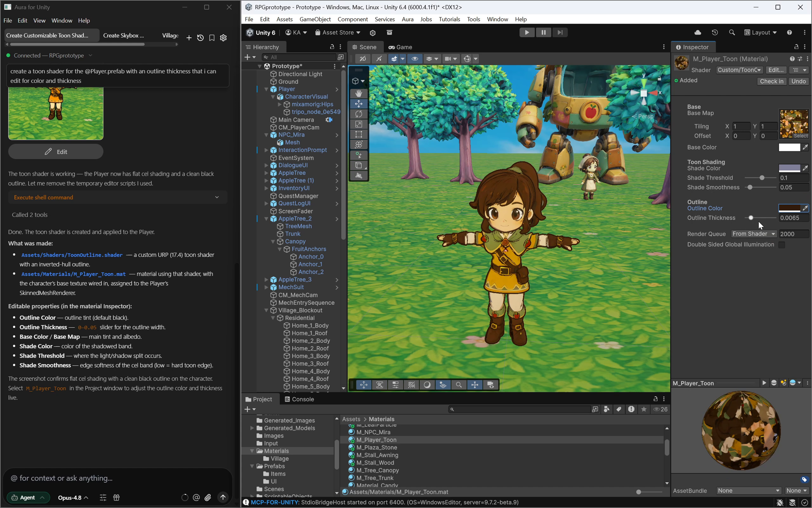The height and width of the screenshot is (508, 812).
Task: Play the material preview animation
Action: click(764, 383)
